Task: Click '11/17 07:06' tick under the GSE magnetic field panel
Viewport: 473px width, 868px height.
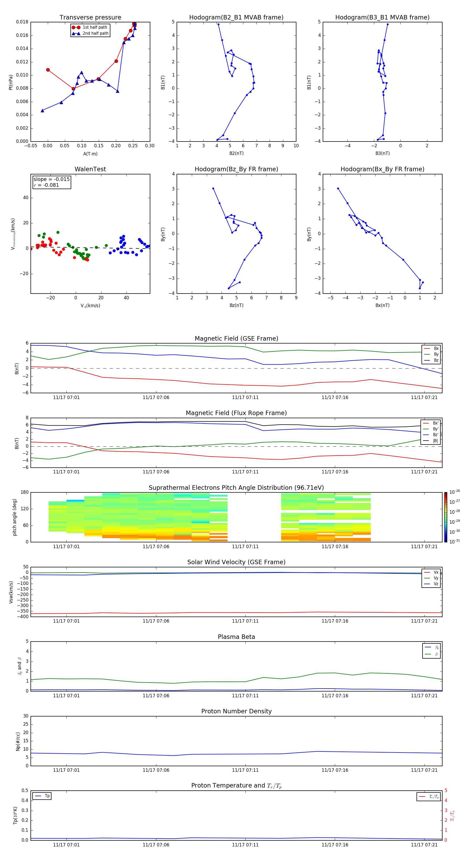Action: (156, 398)
